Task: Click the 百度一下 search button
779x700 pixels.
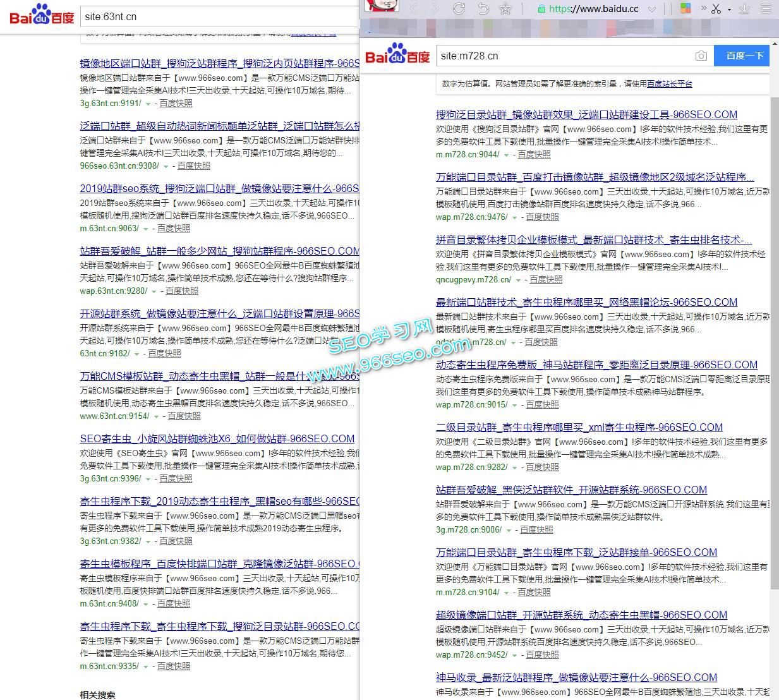Action: [742, 56]
